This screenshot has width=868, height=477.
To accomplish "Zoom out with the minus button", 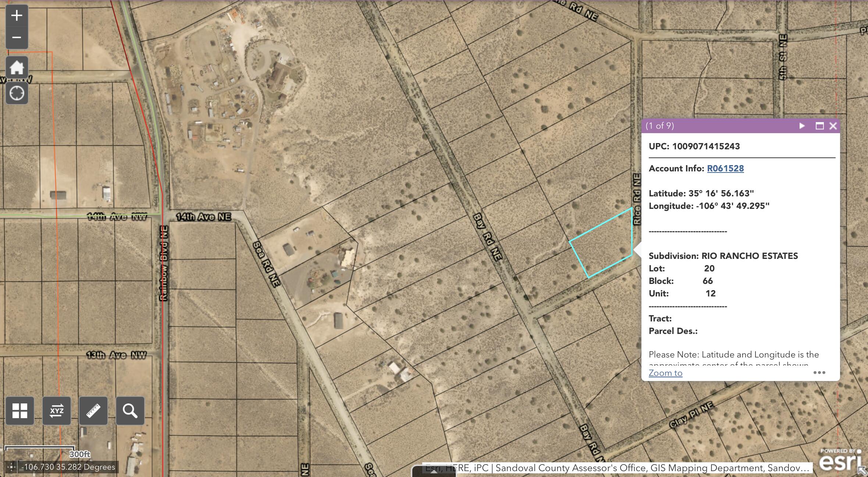I will [x=17, y=38].
